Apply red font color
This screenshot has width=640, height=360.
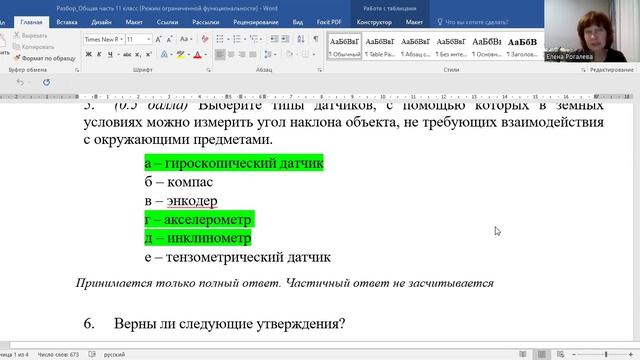pyautogui.click(x=198, y=54)
